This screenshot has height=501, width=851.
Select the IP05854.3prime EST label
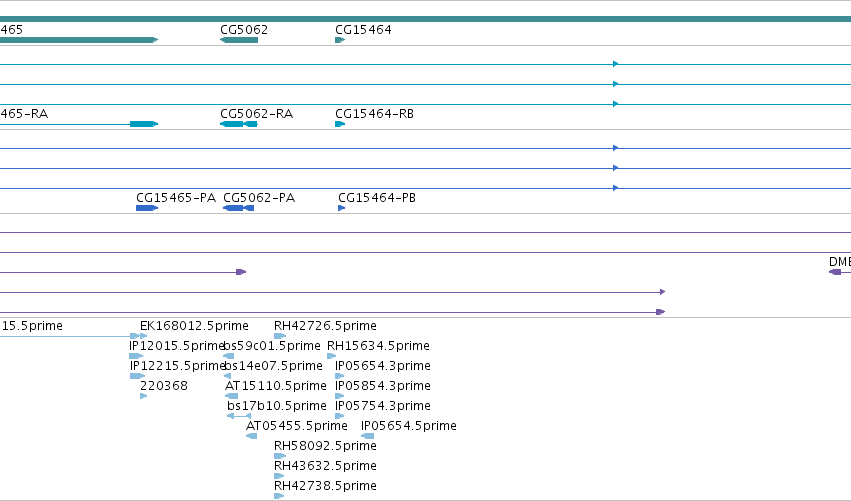pyautogui.click(x=383, y=386)
